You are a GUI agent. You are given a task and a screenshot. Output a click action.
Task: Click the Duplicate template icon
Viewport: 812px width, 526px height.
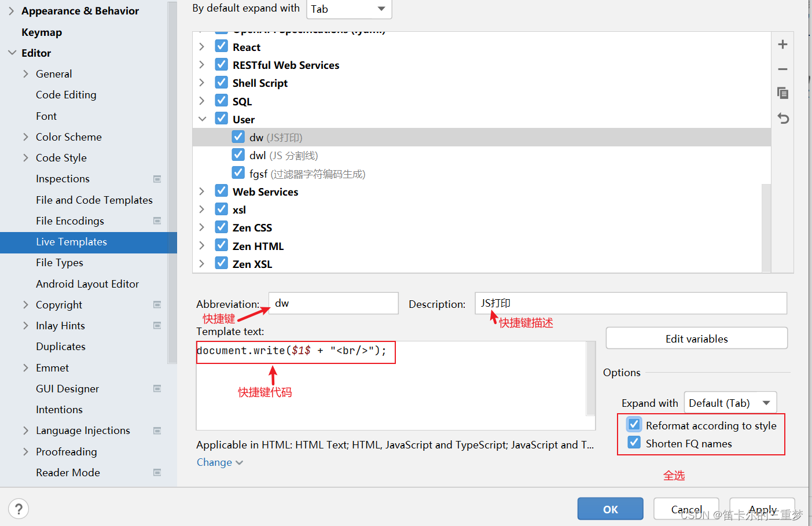pos(782,93)
